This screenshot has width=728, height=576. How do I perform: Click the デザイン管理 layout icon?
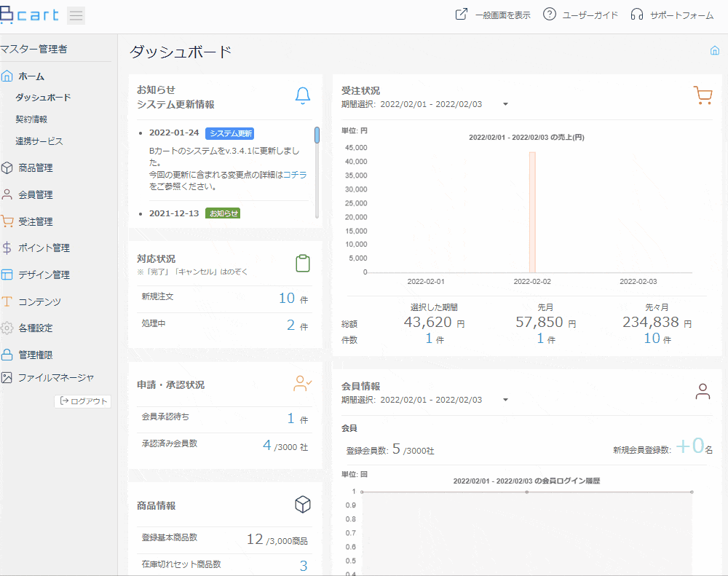pyautogui.click(x=7, y=275)
